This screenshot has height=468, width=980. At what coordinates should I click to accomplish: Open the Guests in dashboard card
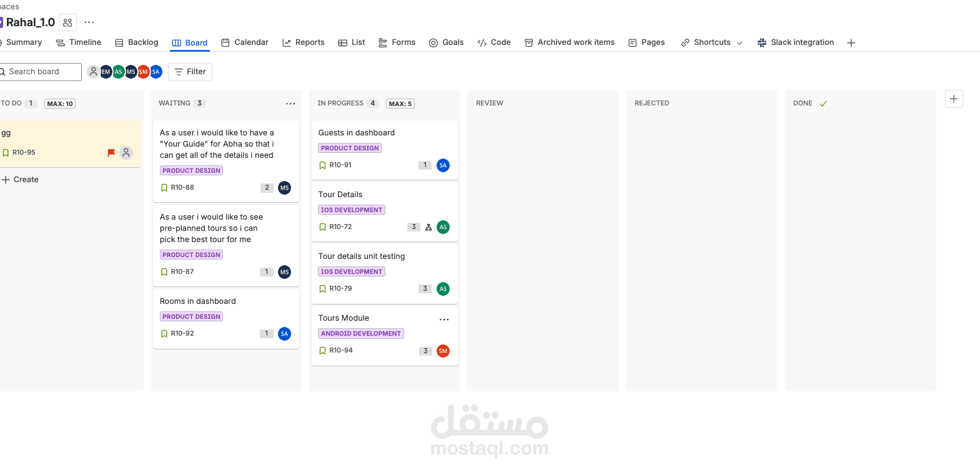point(385,150)
